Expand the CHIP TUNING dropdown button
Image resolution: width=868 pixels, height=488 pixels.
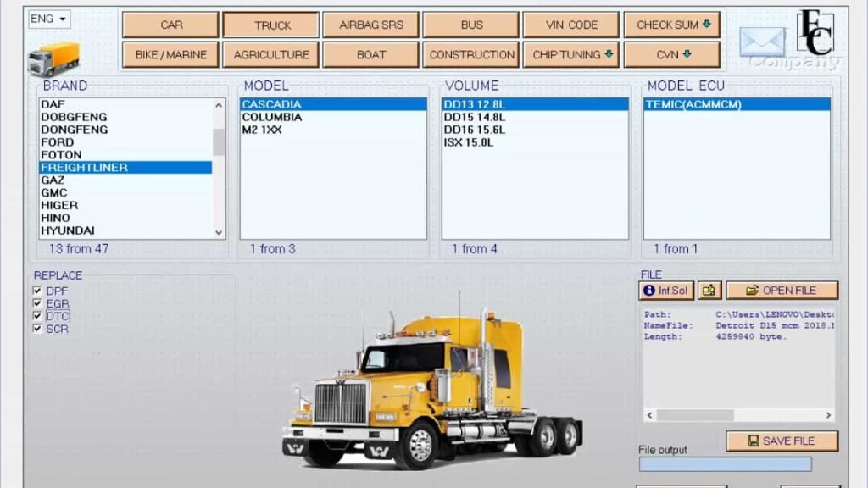pos(572,55)
